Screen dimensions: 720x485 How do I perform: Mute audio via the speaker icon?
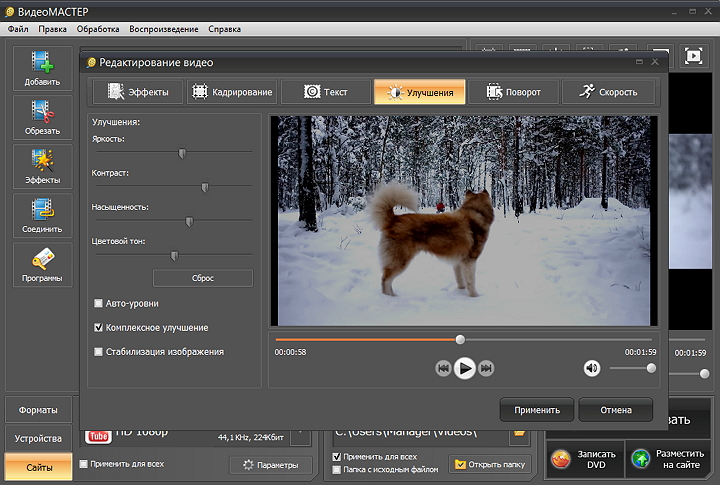pyautogui.click(x=592, y=368)
